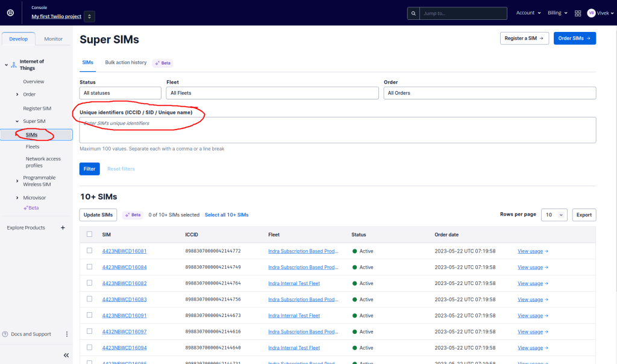The height and width of the screenshot is (364, 617).
Task: Open the Rows per page dropdown
Action: click(554, 215)
